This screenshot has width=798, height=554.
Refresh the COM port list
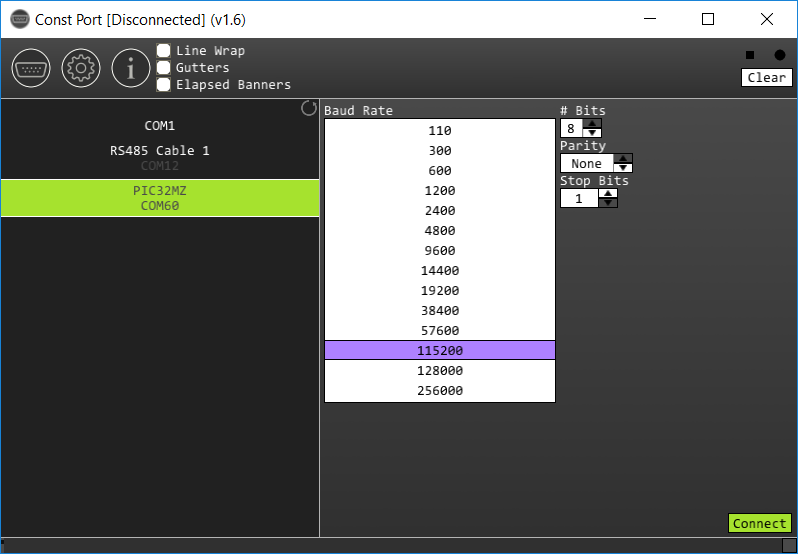coord(308,108)
